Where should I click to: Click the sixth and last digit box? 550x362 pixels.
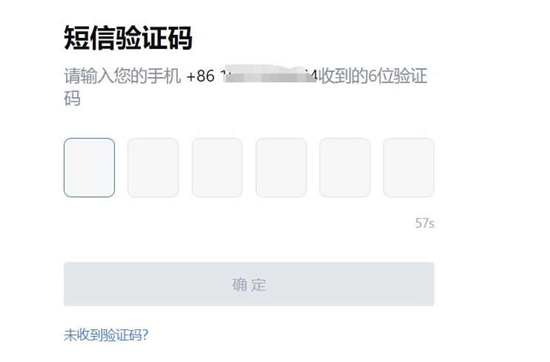tap(409, 168)
